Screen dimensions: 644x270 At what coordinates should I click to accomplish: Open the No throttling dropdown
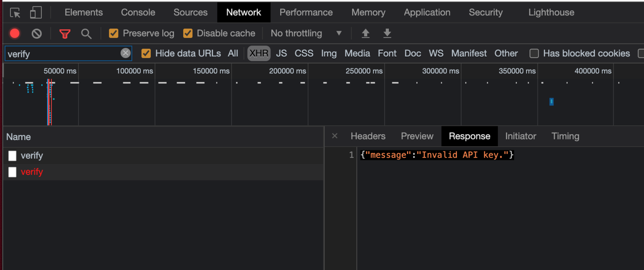[306, 33]
